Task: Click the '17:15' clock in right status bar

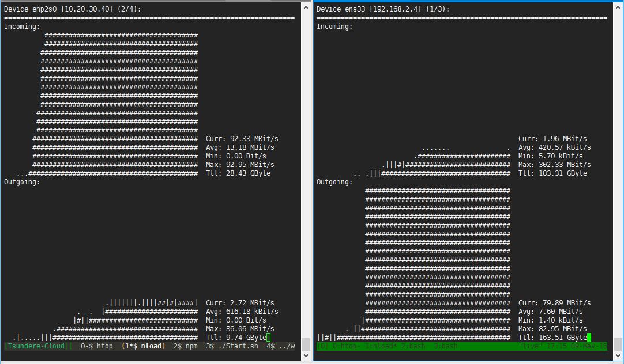Action: [x=557, y=347]
